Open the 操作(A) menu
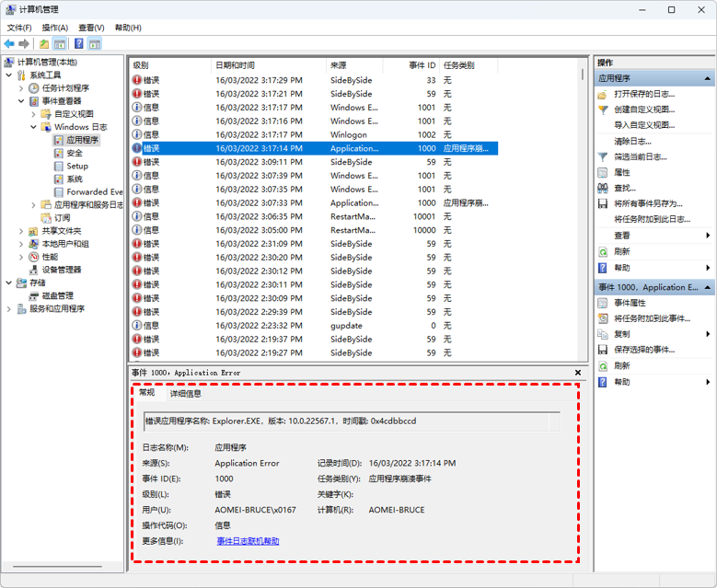 click(x=54, y=28)
